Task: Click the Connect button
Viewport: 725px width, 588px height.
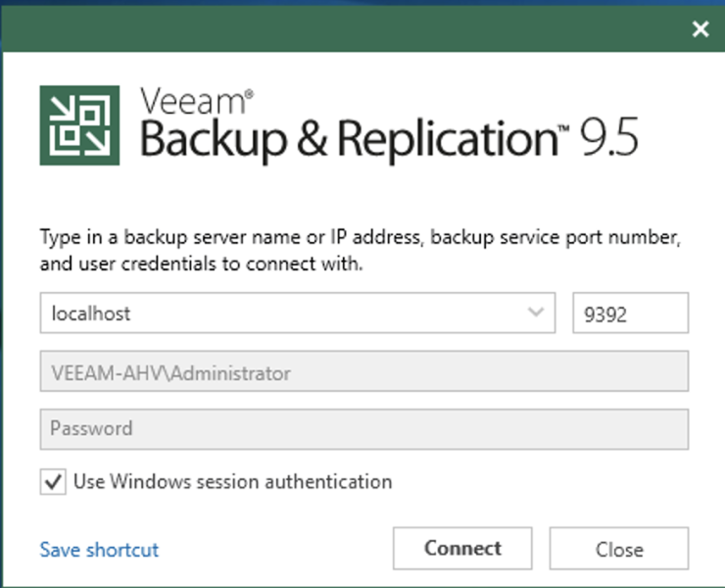Action: point(462,548)
